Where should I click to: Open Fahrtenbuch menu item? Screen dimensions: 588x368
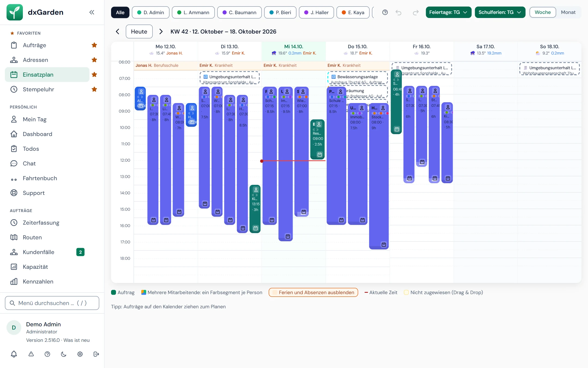click(47, 178)
